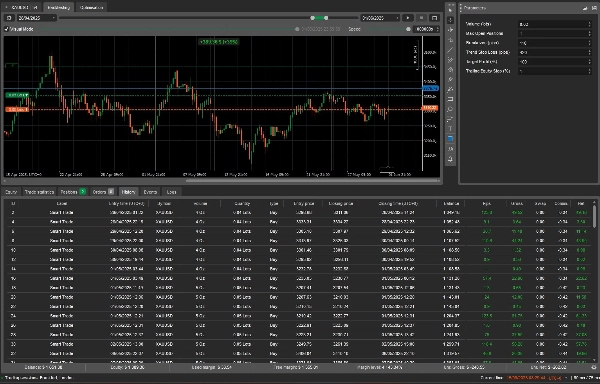The width and height of the screenshot is (600, 384).
Task: Click the speed value stepper arrows
Action: pyautogui.click(x=438, y=29)
